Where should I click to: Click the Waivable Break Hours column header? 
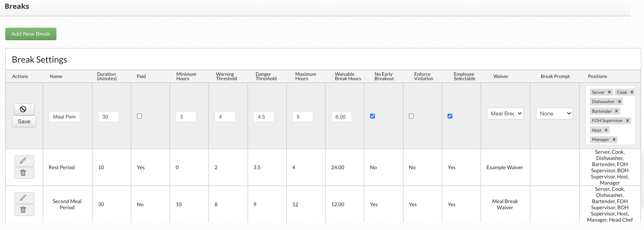pyautogui.click(x=348, y=76)
